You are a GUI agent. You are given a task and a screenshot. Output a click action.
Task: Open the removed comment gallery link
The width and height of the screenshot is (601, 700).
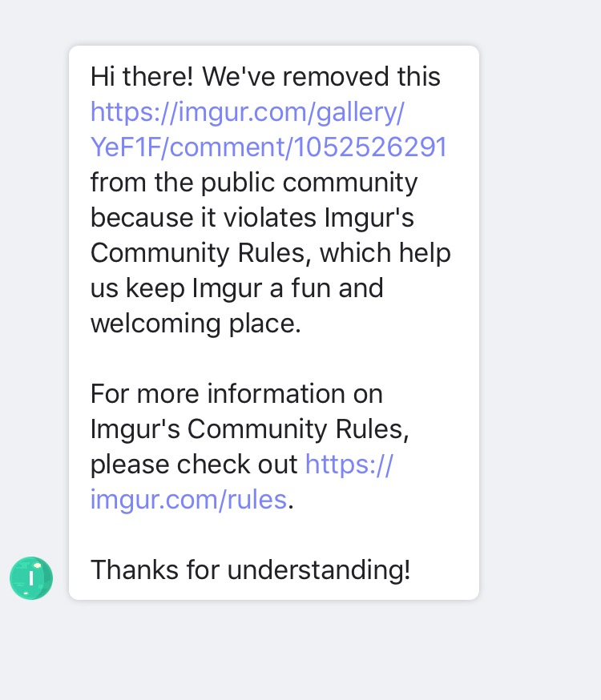pyautogui.click(x=268, y=130)
